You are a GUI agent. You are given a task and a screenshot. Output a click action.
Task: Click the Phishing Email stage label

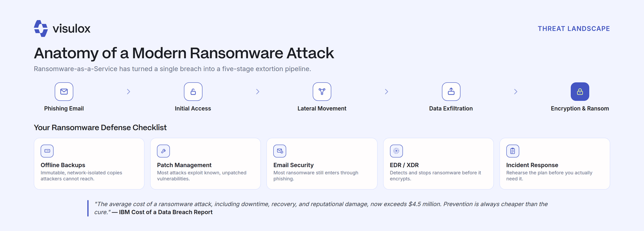64,108
